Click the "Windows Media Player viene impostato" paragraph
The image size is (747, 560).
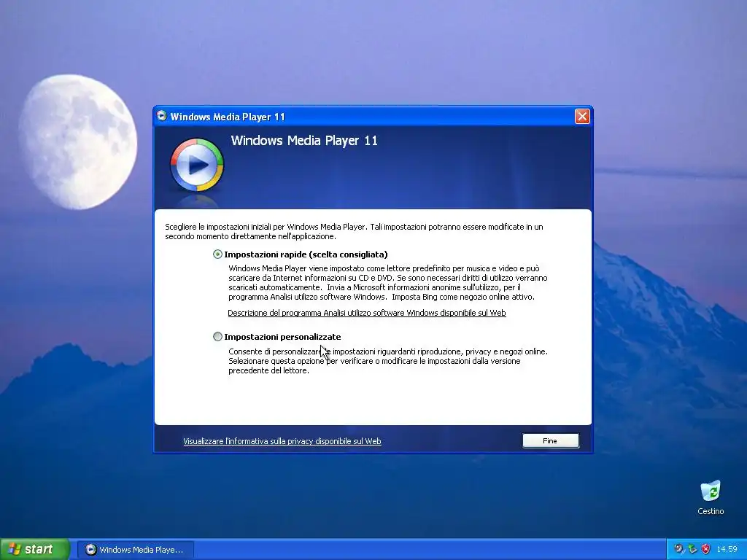(388, 282)
